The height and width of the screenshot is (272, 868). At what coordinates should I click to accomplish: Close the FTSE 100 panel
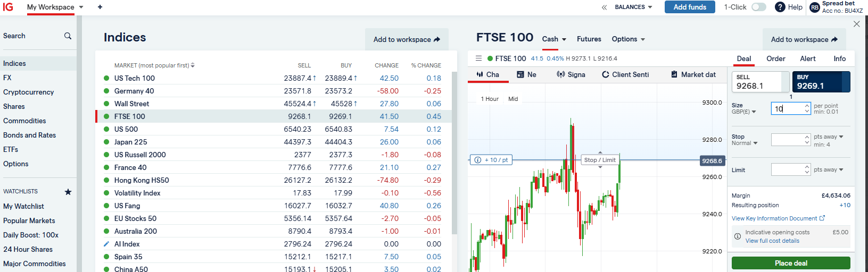pos(856,24)
